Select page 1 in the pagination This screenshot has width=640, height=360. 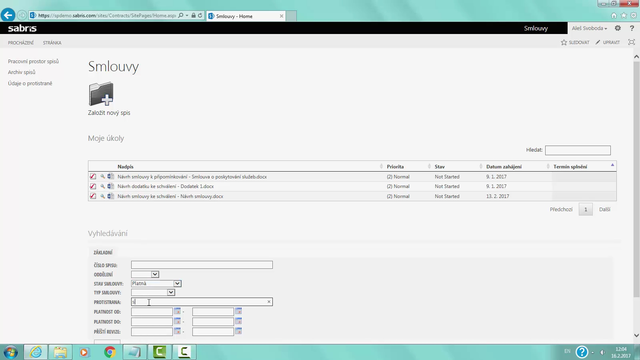(585, 209)
